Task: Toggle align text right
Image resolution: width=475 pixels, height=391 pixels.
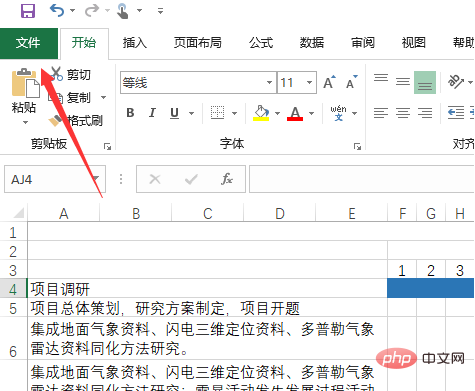Action: 425,113
